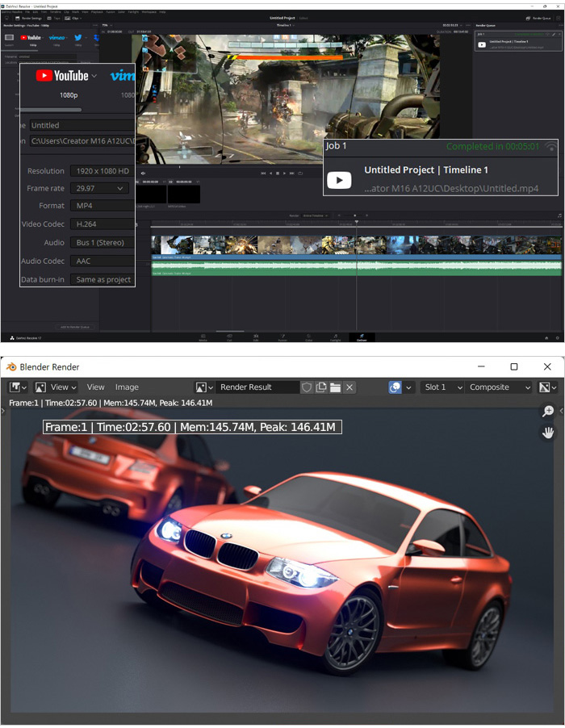Open Resolve project manager home icon
The image size is (565, 728).
click(546, 338)
